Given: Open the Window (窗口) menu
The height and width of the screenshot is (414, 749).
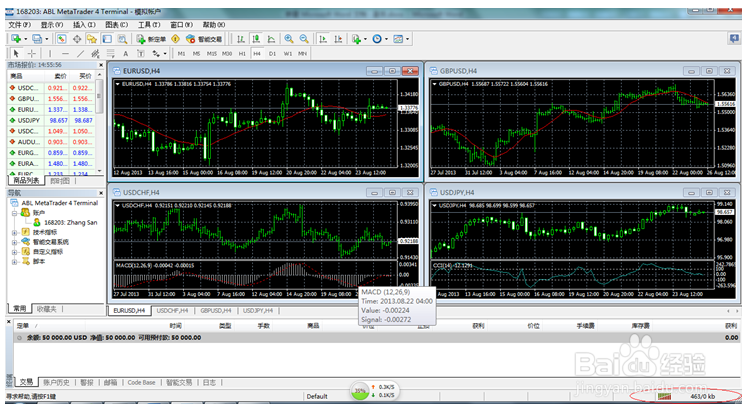Looking at the screenshot, I should click(182, 24).
